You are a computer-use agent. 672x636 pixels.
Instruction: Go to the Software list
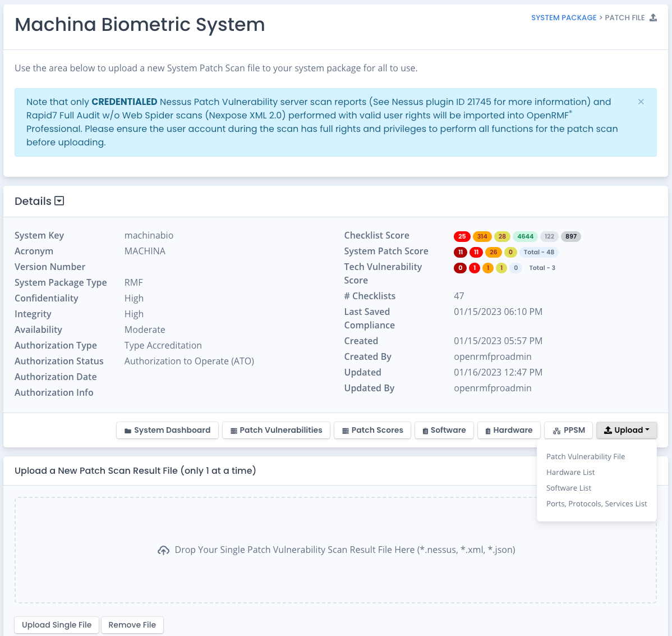[444, 430]
